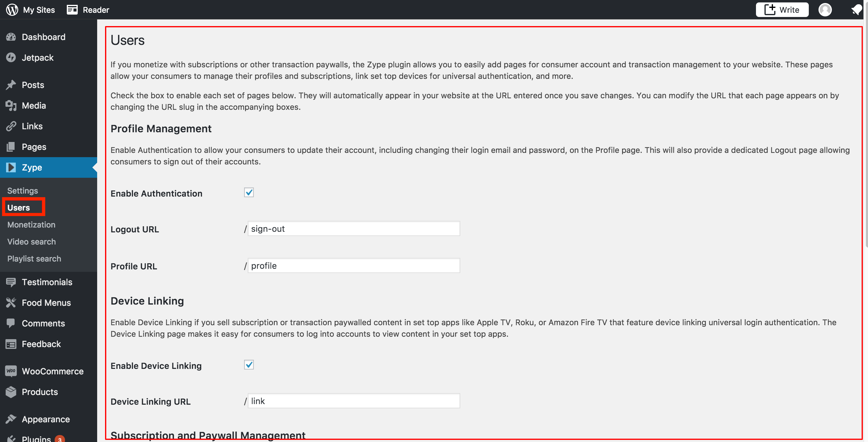Uncheck Enable Authentication checkbox

click(x=249, y=193)
